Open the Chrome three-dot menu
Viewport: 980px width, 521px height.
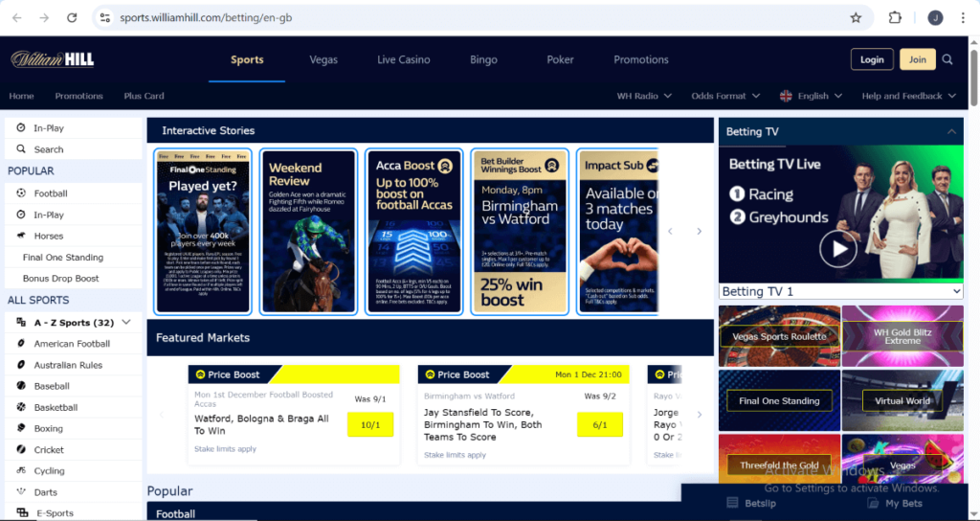click(x=963, y=17)
